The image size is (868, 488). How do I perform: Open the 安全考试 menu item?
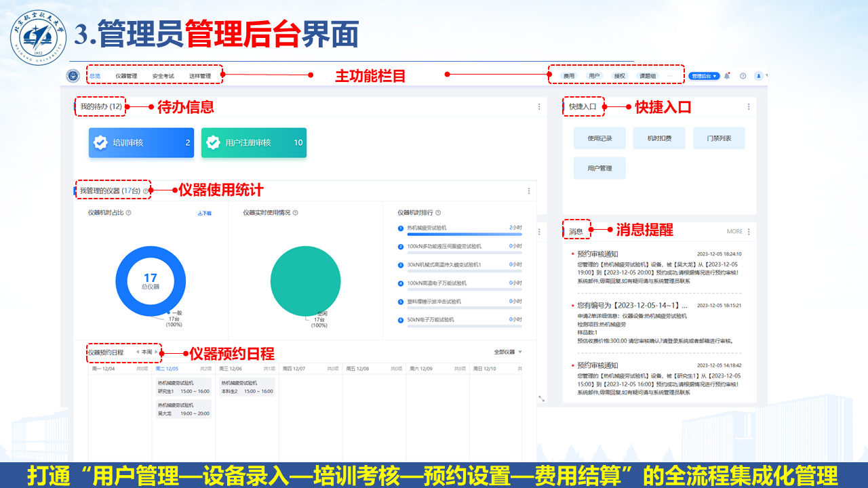163,76
